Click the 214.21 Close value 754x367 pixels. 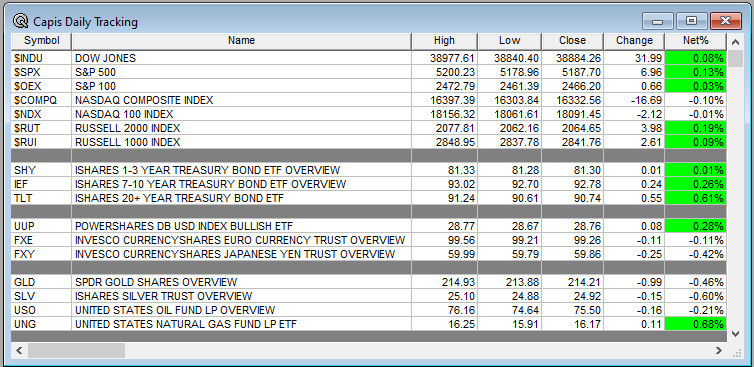[x=573, y=281]
